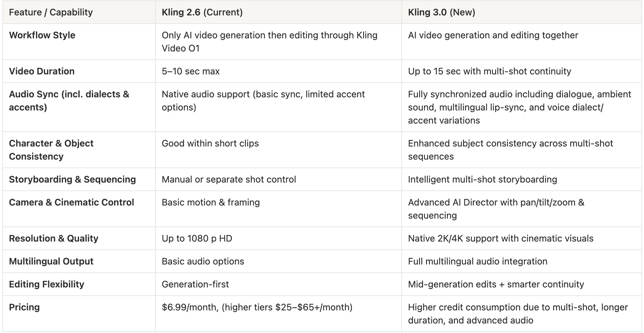Select the "Multilingual Output" row label
644x333 pixels.
[51, 262]
